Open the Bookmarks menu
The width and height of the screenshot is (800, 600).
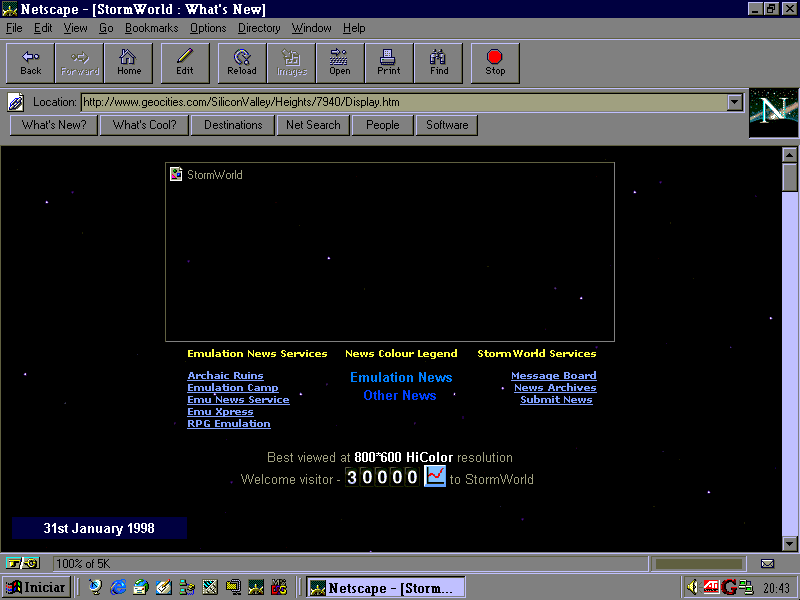click(152, 28)
